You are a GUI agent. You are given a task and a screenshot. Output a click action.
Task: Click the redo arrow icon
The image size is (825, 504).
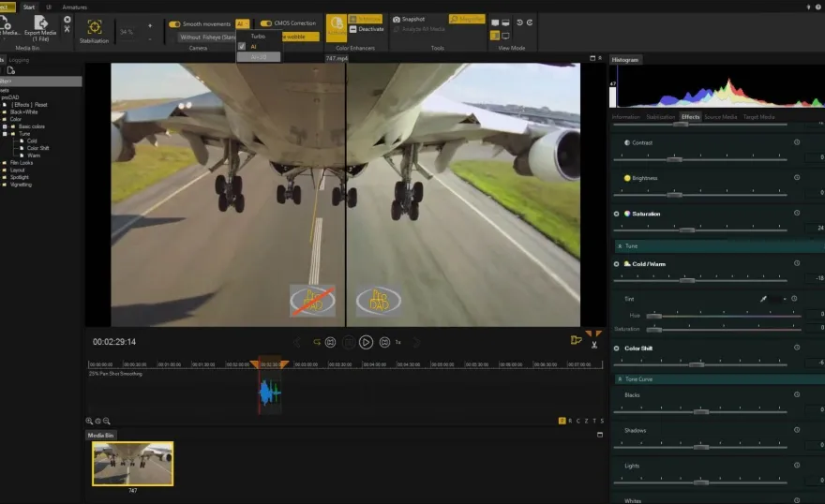[530, 22]
